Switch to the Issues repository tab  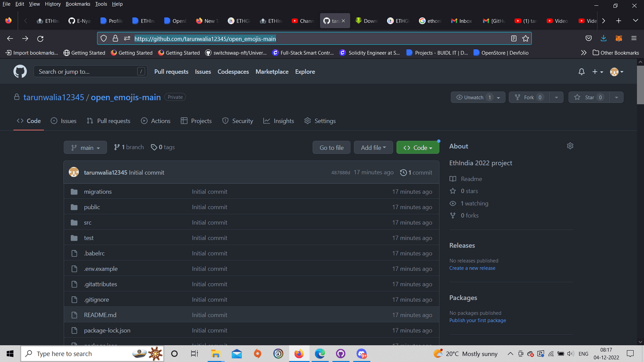64,121
